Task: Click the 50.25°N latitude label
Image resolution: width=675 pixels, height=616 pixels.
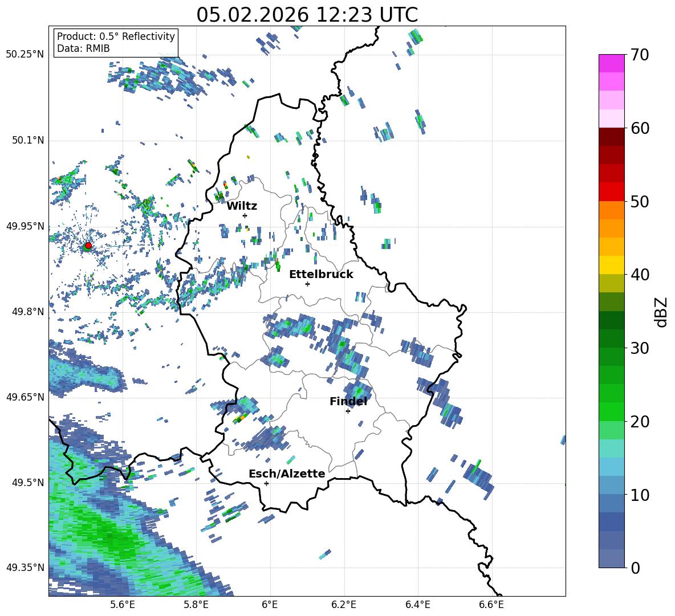Action: [25, 55]
